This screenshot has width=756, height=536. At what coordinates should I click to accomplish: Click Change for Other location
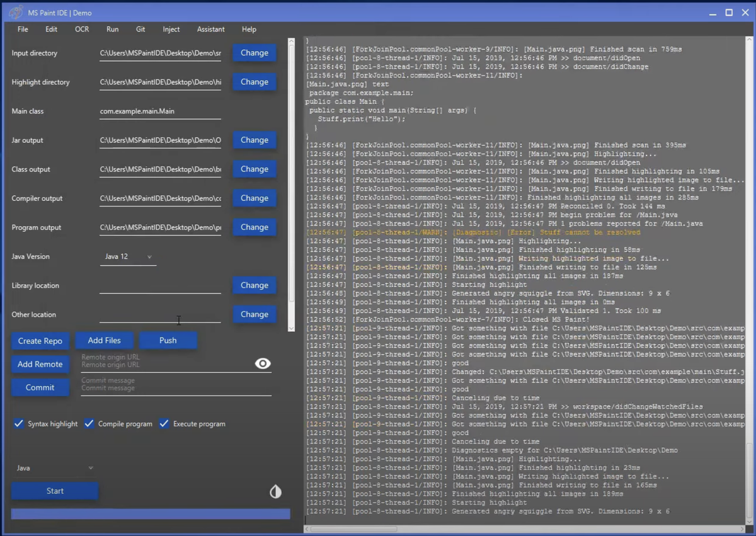click(x=255, y=314)
